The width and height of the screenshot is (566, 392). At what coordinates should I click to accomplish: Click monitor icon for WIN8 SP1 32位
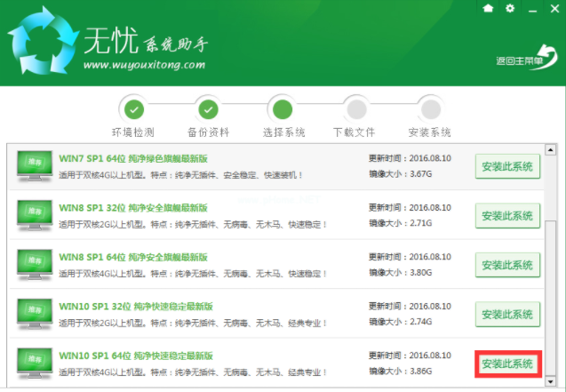click(35, 216)
